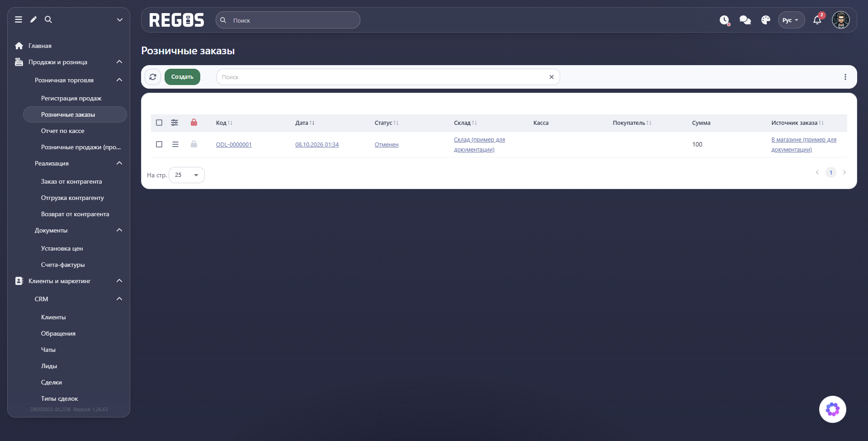The width and height of the screenshot is (868, 441).
Task: Tick the select-all checkbox in table header
Action: pyautogui.click(x=159, y=123)
